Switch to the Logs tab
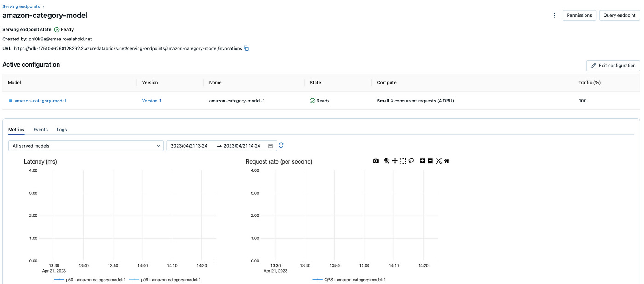This screenshot has width=644, height=284. pyautogui.click(x=62, y=130)
